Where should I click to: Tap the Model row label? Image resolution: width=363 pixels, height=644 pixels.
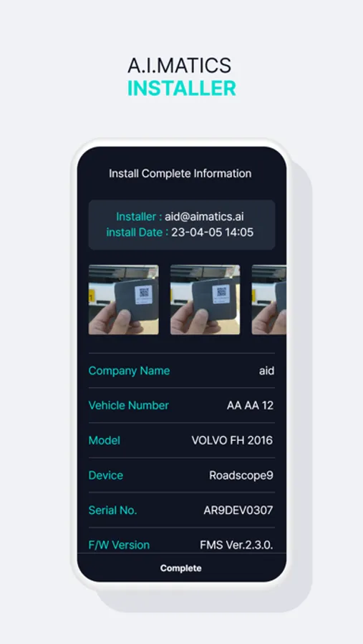coord(105,440)
